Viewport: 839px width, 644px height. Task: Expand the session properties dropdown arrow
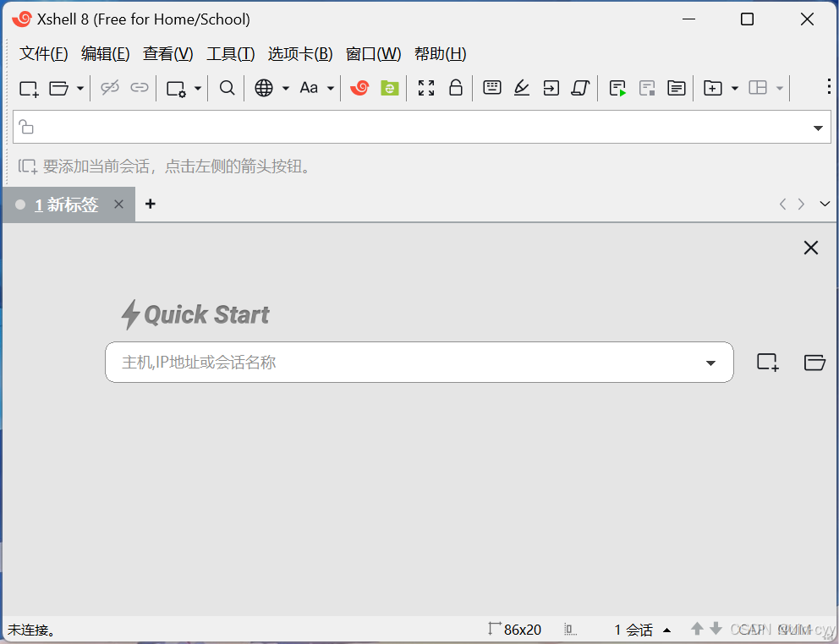(197, 88)
